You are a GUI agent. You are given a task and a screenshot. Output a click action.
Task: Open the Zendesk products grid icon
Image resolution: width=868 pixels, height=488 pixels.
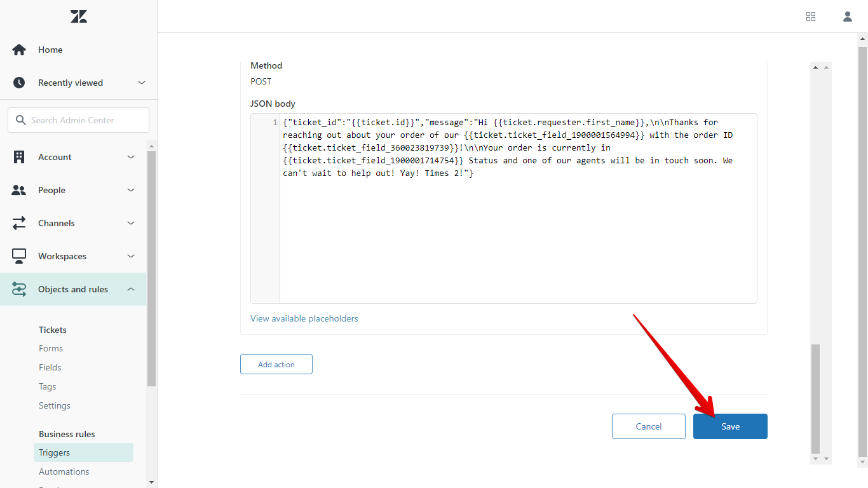[811, 17]
